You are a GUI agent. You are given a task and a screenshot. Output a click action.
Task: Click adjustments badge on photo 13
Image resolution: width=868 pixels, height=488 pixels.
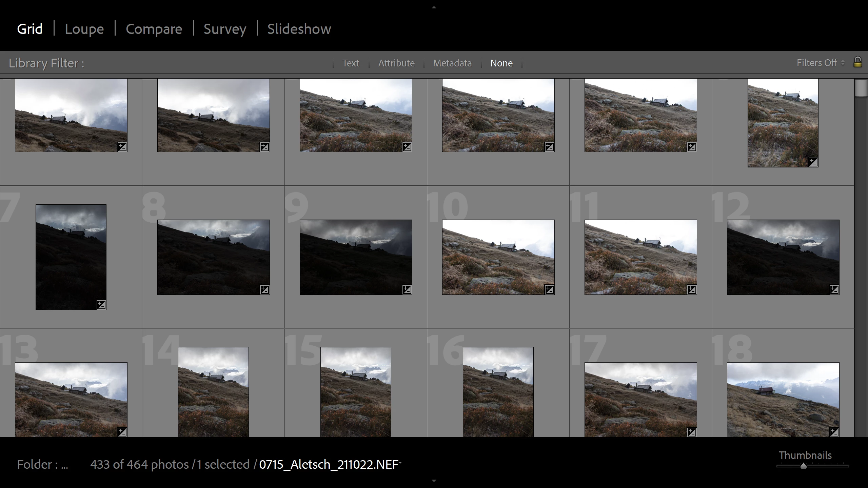[122, 432]
